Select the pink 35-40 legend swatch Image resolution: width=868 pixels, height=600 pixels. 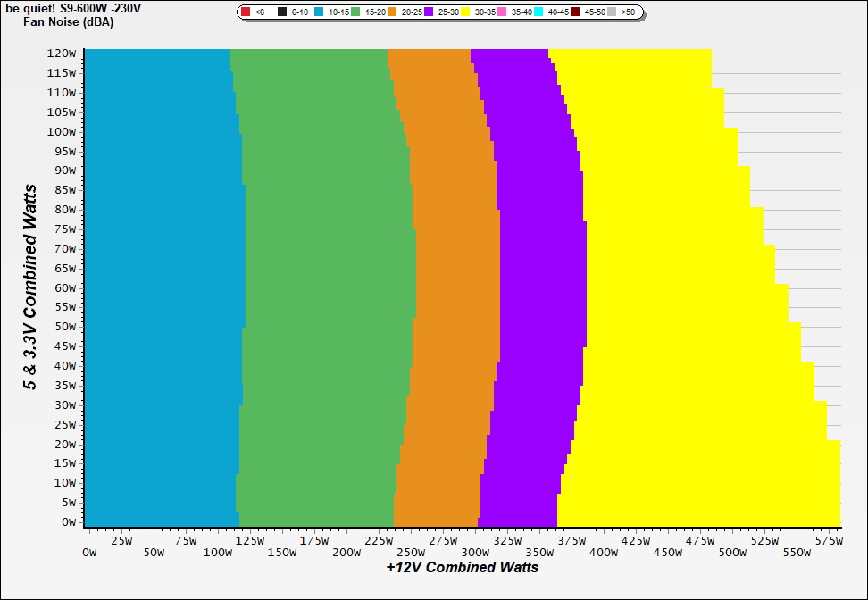pos(502,12)
